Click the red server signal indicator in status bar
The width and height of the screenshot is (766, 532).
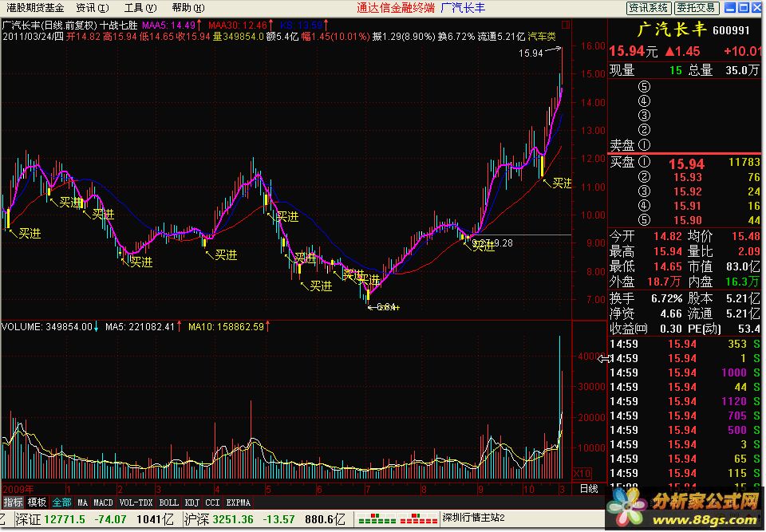[x=418, y=518]
